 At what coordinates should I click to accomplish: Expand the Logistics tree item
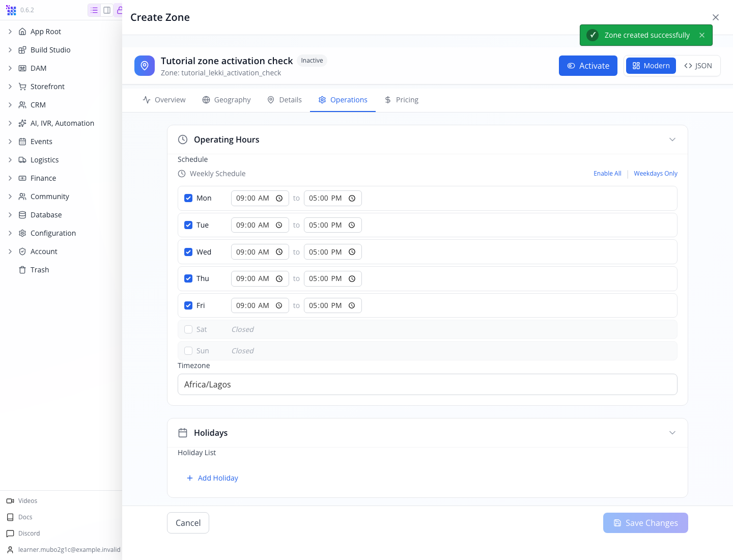click(10, 160)
